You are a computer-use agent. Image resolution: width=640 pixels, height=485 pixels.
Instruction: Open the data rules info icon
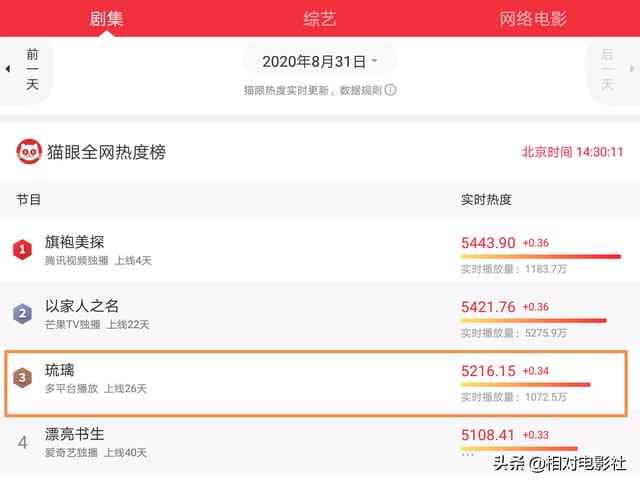coord(390,90)
